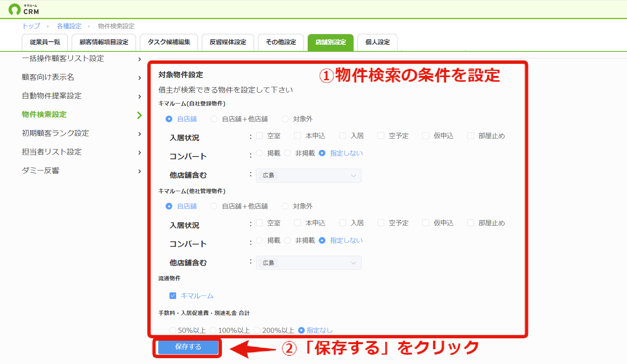Select 指定なし fee option

[301, 331]
